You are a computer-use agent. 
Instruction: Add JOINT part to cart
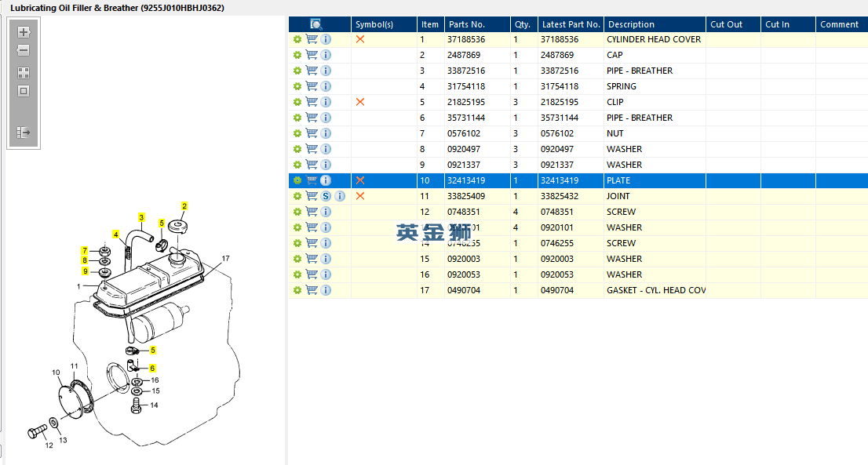coord(312,196)
